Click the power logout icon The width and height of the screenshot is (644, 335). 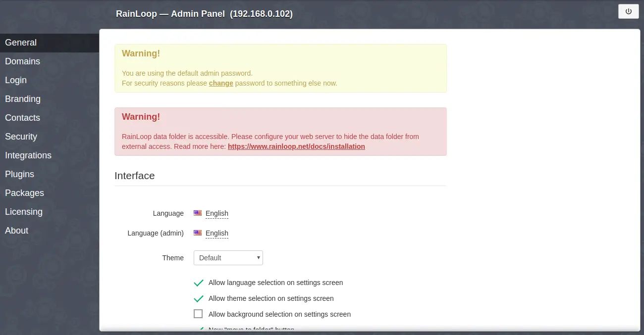tap(629, 11)
